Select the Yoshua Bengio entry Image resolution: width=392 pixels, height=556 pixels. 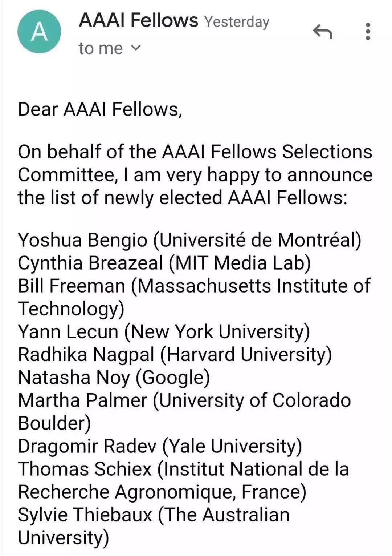(189, 240)
